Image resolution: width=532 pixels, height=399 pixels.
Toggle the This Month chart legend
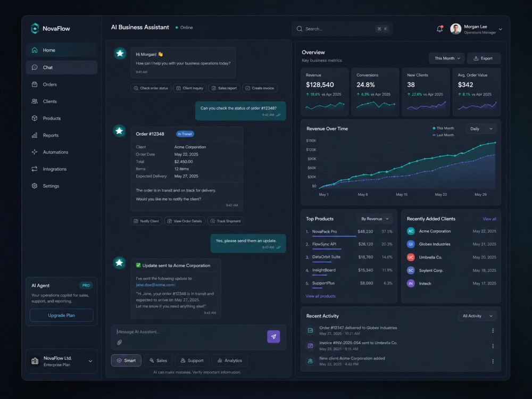[443, 128]
